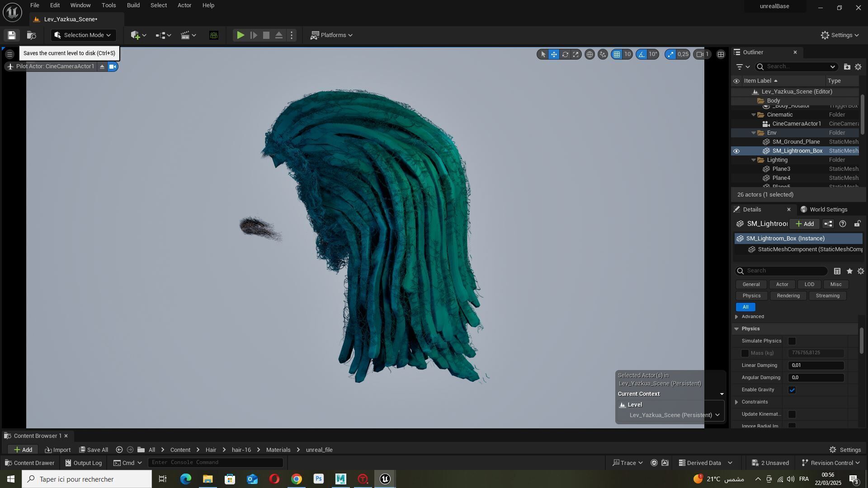868x488 pixels.
Task: Toggle surface snapping icon
Action: pos(603,54)
